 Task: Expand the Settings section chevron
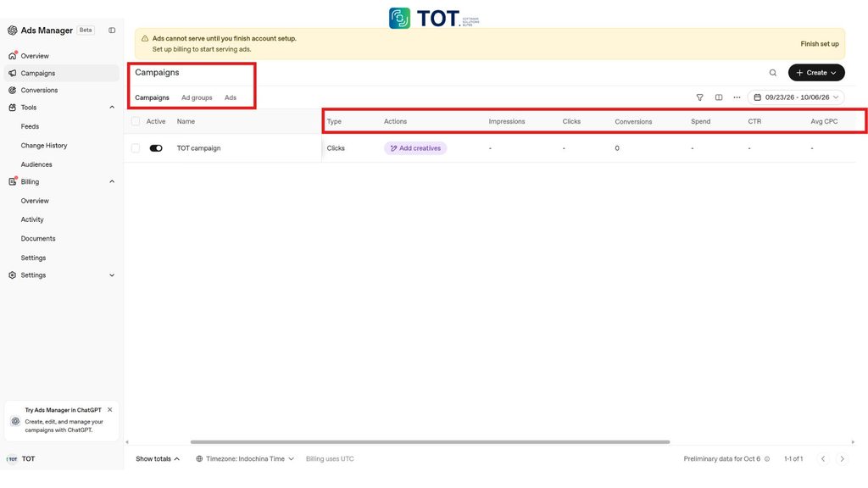112,275
